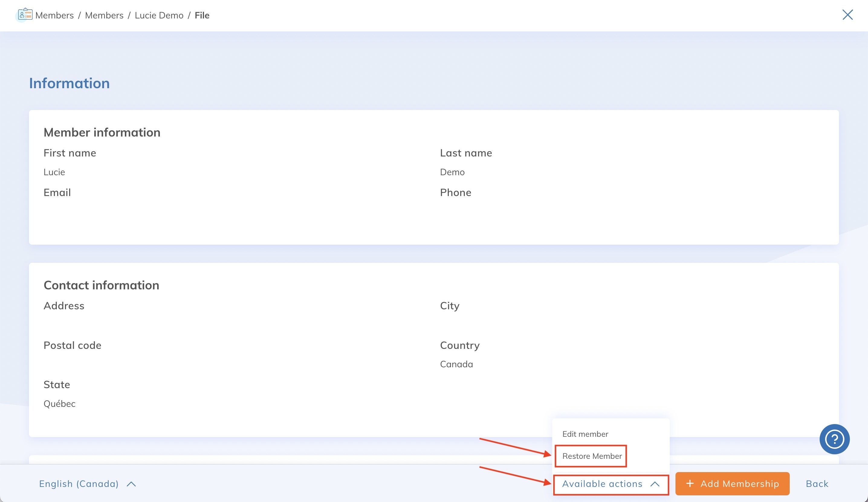Screen dimensions: 868x502
Task: Click the Available actions label
Action: 602,484
